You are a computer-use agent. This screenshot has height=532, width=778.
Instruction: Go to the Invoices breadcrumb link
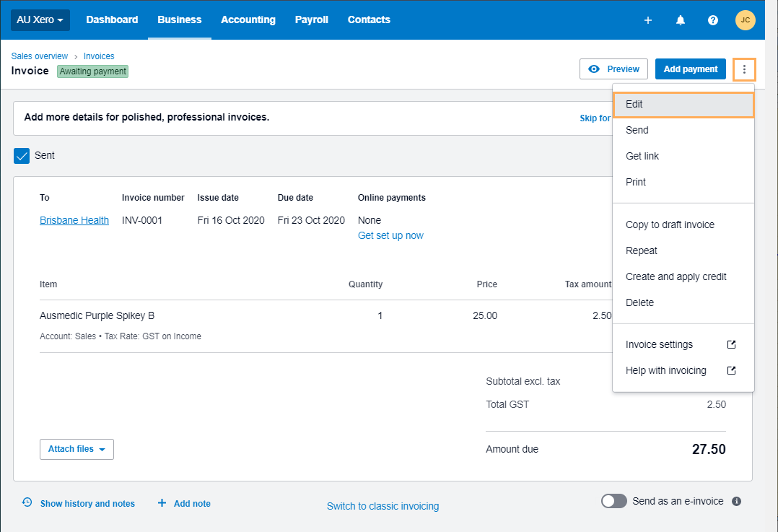(99, 56)
